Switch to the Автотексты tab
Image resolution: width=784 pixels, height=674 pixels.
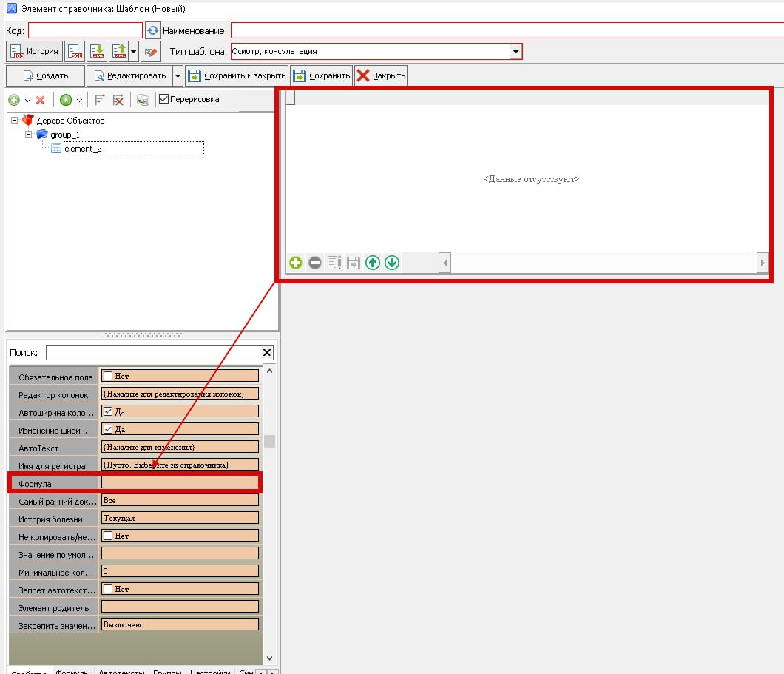click(122, 671)
